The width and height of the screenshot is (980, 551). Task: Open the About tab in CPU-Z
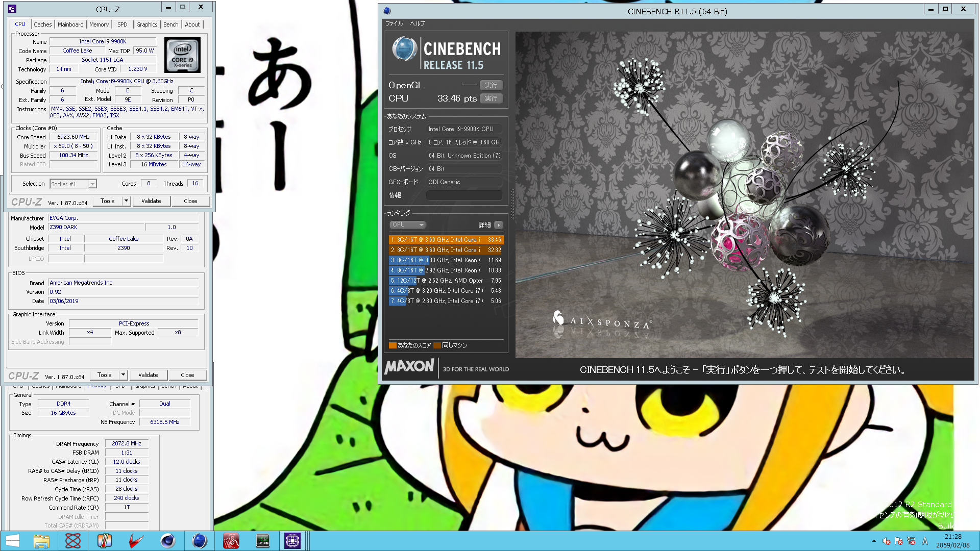[192, 24]
